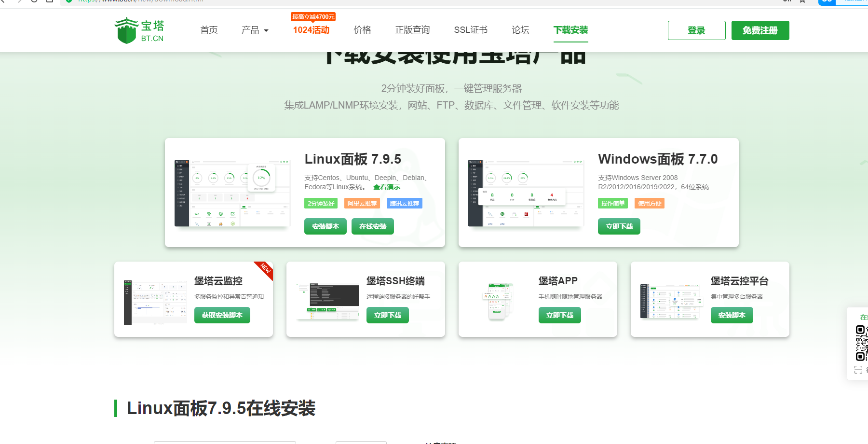
Task: Click the 腾讯云推荐 tag badge
Action: tap(405, 203)
